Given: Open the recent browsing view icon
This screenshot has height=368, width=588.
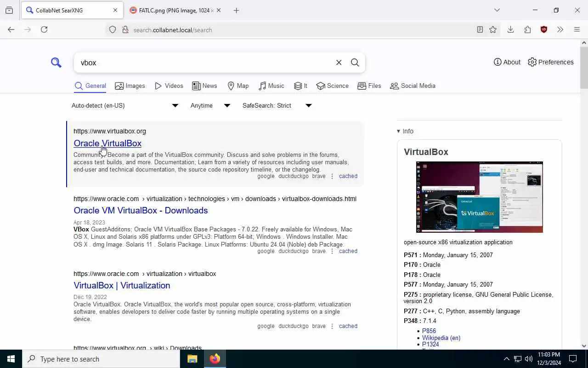Looking at the screenshot, I should click(x=9, y=10).
